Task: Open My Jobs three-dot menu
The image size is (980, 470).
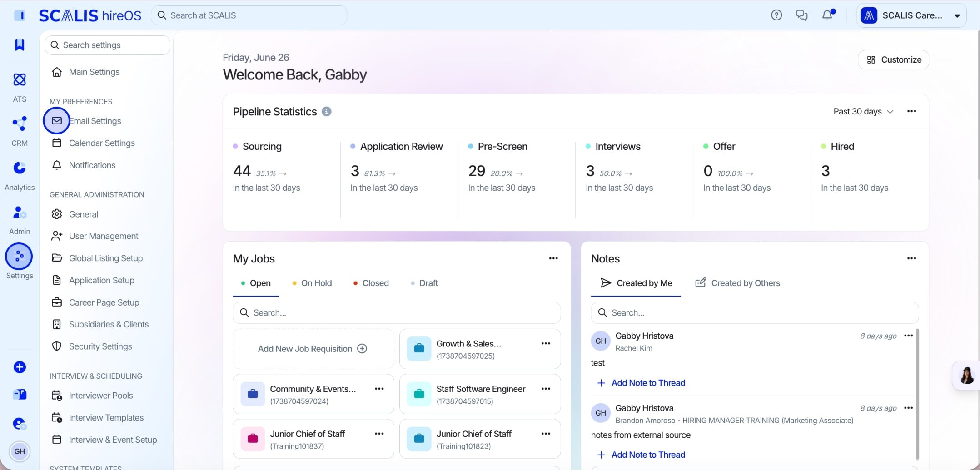Action: point(553,258)
